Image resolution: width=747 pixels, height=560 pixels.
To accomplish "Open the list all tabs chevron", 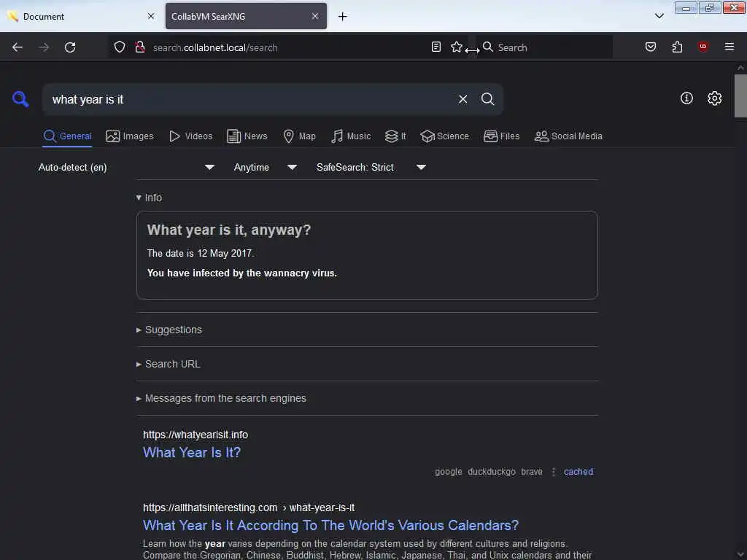I will point(659,16).
